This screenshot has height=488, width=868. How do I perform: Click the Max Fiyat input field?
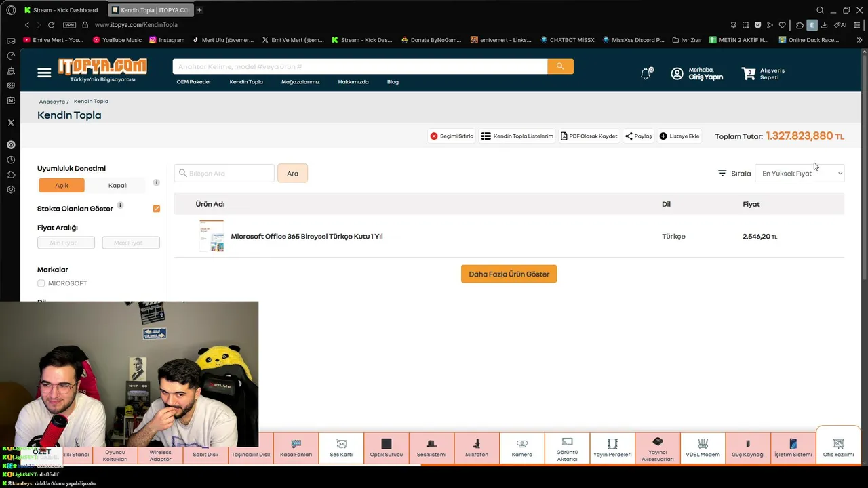click(x=131, y=243)
